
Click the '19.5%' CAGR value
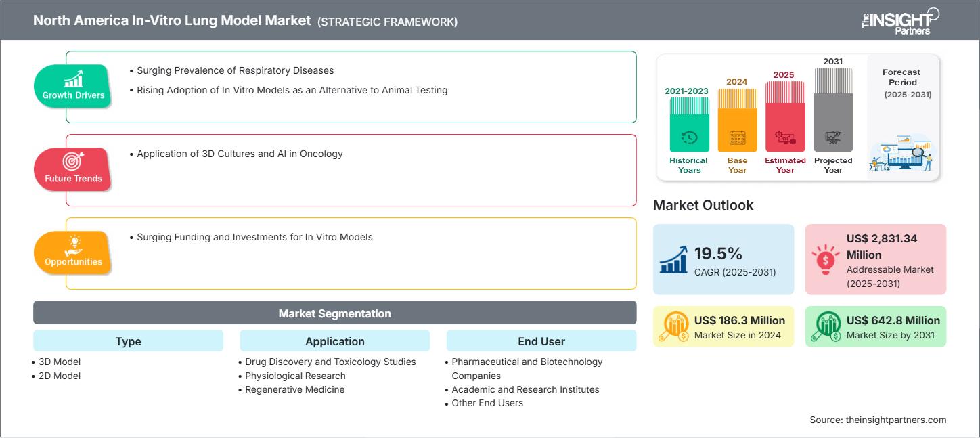719,253
